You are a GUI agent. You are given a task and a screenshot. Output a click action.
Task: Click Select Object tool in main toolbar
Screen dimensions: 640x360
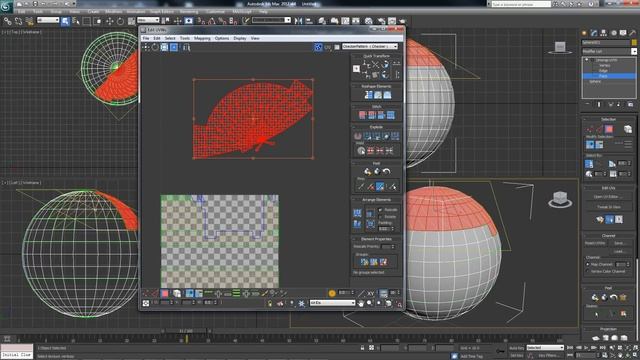(65, 21)
